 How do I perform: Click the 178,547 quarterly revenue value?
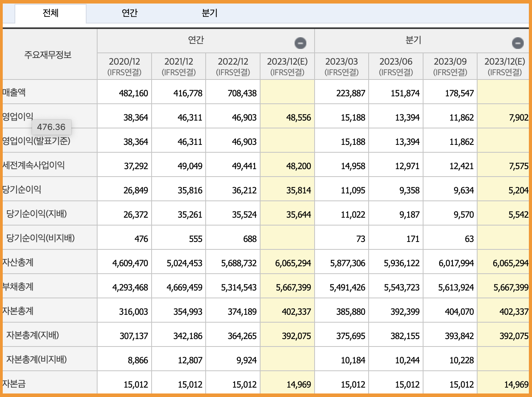coord(460,93)
